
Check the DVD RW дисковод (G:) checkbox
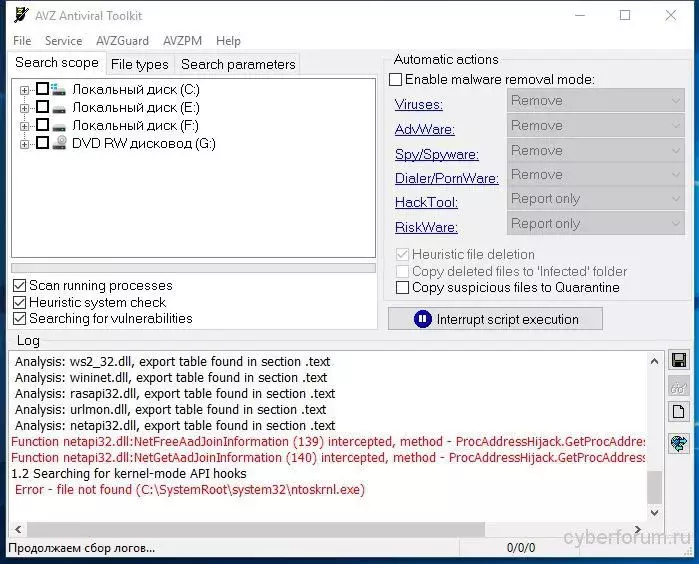click(x=42, y=143)
